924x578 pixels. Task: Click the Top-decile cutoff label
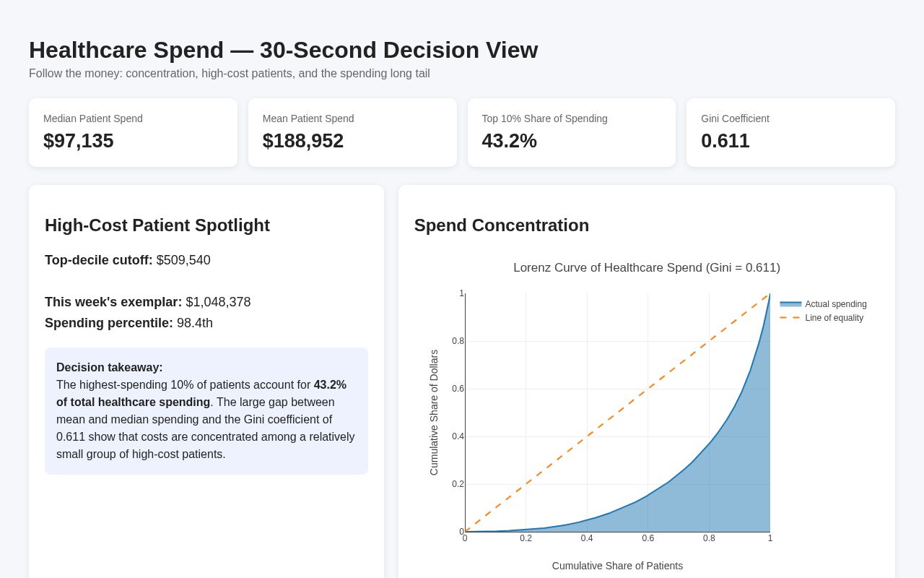coord(99,260)
